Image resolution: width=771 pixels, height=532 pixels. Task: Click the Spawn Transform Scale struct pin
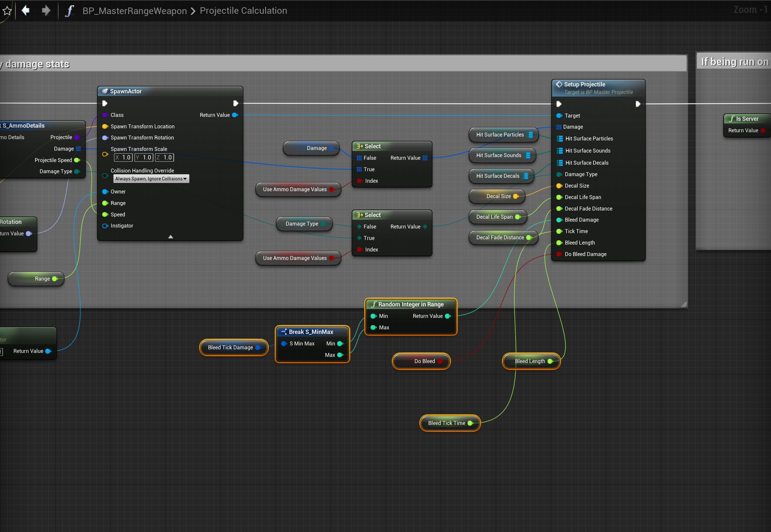(105, 154)
